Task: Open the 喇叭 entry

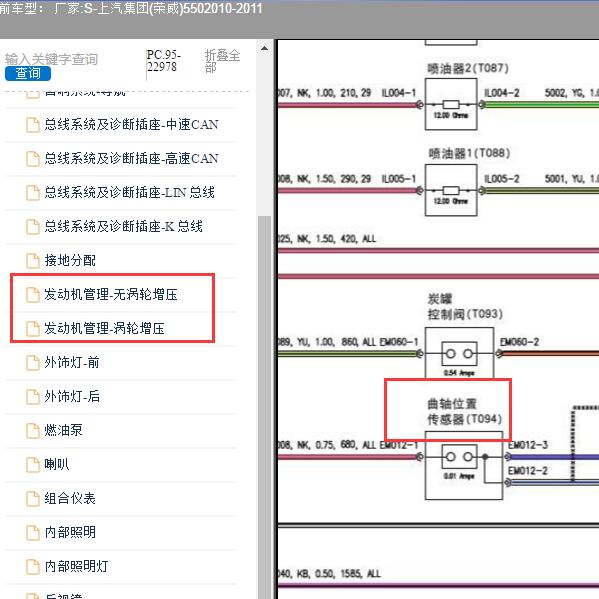Action: click(57, 465)
